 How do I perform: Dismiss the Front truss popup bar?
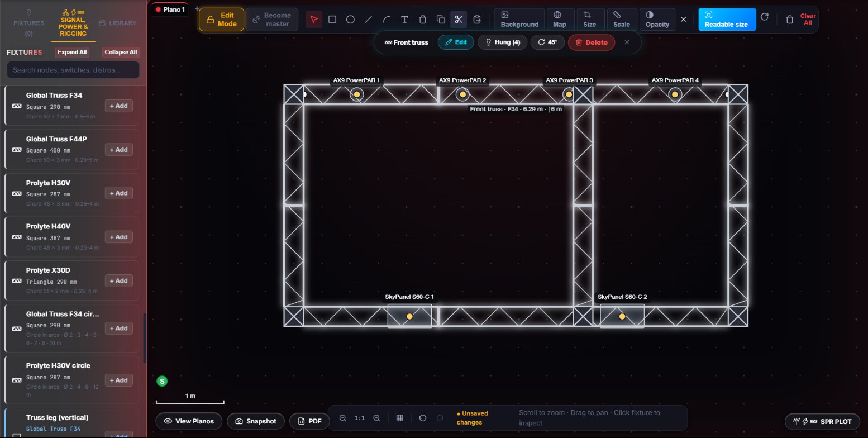click(x=627, y=42)
